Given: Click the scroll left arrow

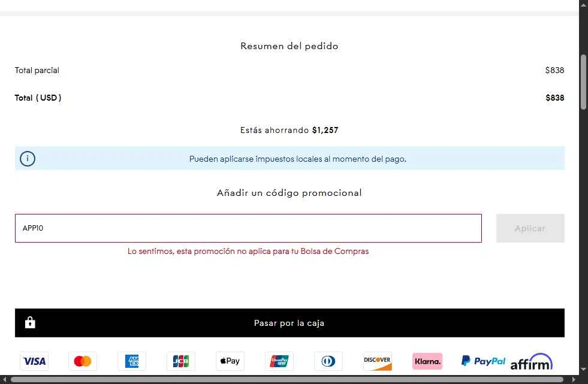Looking at the screenshot, I should 4,379.
